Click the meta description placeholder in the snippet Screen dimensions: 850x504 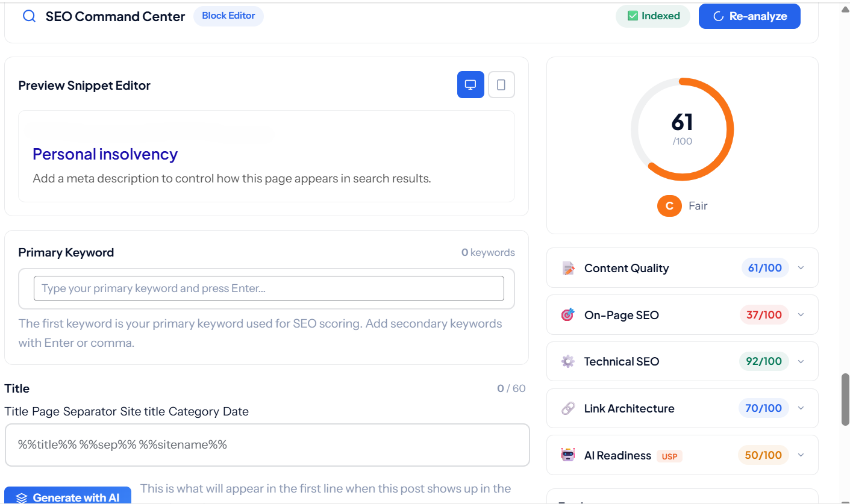tap(232, 179)
